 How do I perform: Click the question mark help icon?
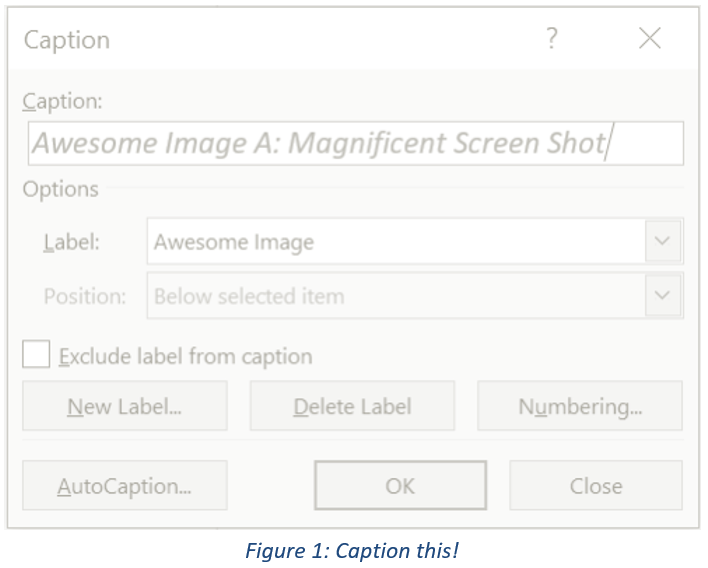(x=552, y=39)
